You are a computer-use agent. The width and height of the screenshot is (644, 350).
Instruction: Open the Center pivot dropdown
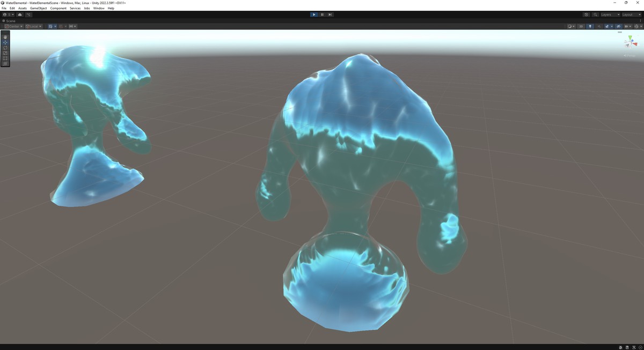[14, 26]
